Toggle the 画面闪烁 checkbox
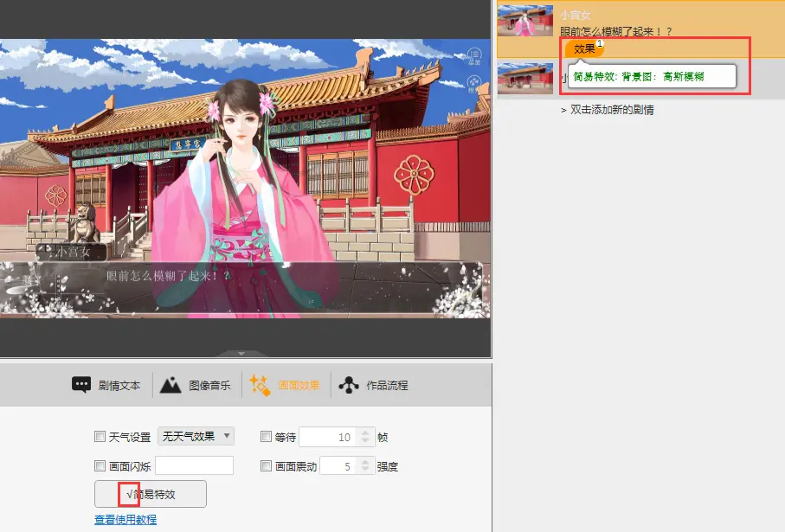The height and width of the screenshot is (532, 785). 100,466
